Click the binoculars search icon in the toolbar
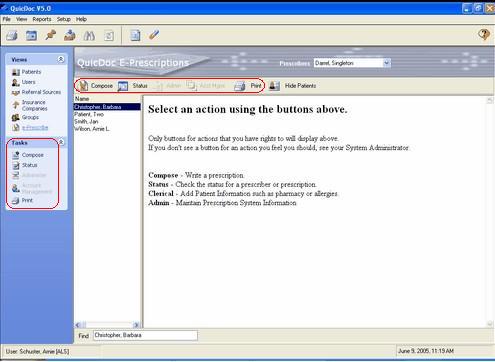 (89, 35)
